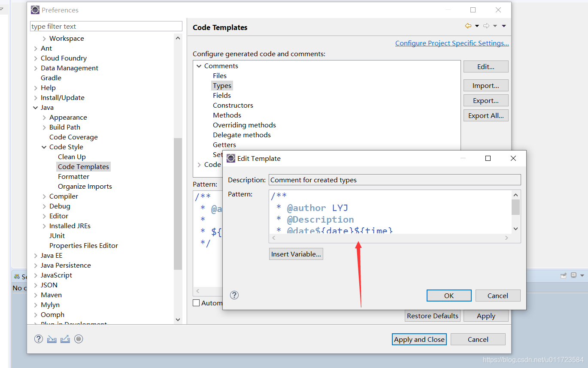Expand the Maven node
Viewport: 588px width, 368px height.
pos(36,295)
